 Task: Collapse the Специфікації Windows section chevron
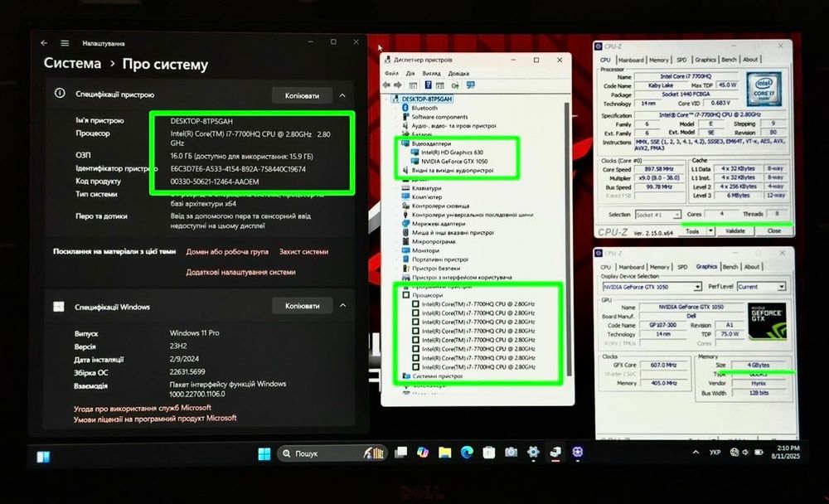342,305
